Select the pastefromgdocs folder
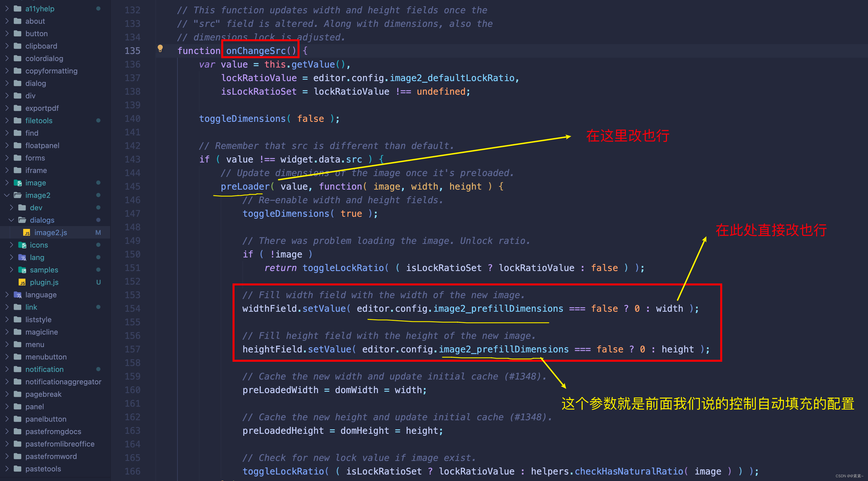The width and height of the screenshot is (868, 481). click(53, 432)
